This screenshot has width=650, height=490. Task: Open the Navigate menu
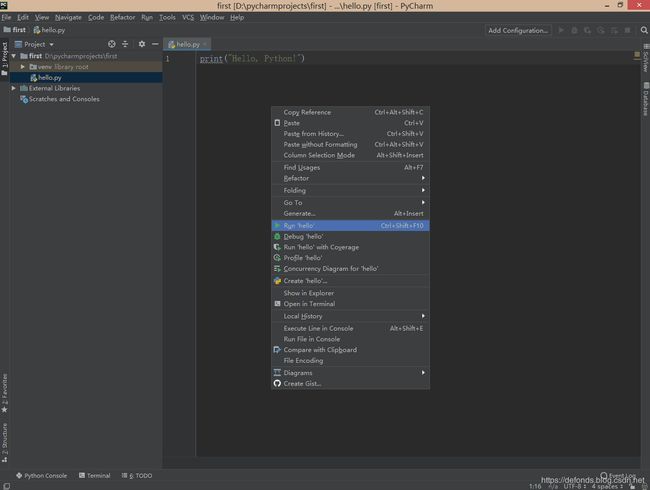pos(68,17)
